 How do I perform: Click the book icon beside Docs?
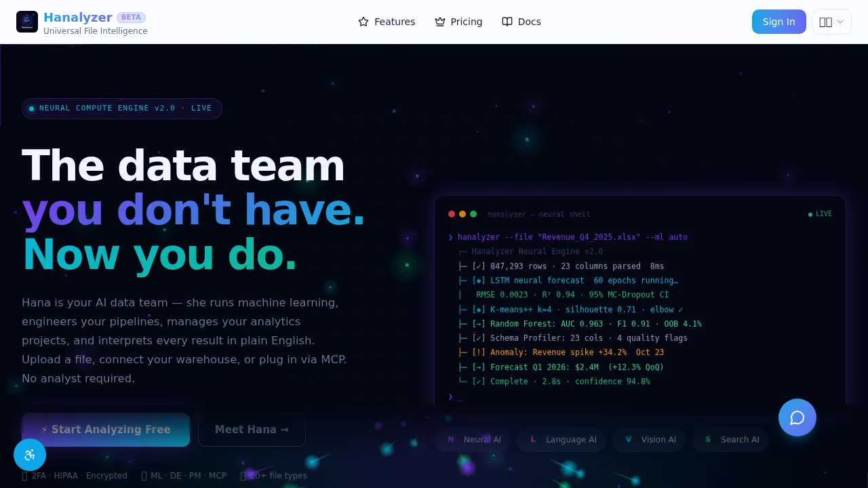point(507,22)
